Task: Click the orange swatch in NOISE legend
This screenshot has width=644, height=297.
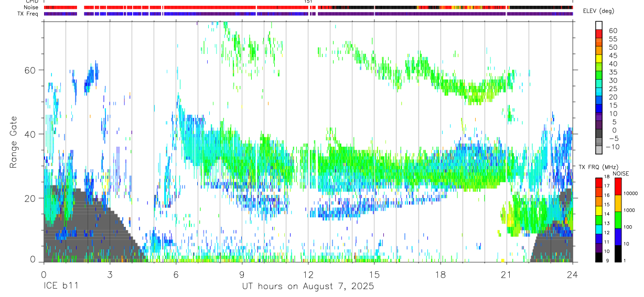Action: tap(618, 203)
